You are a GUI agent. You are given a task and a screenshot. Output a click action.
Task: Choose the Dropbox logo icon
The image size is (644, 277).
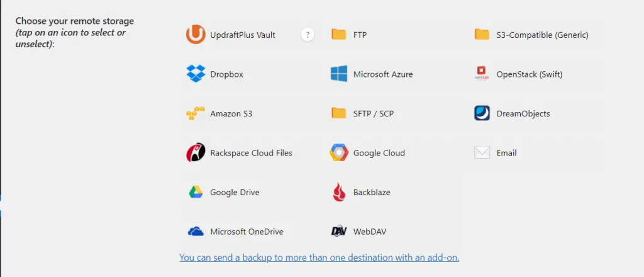tap(196, 74)
